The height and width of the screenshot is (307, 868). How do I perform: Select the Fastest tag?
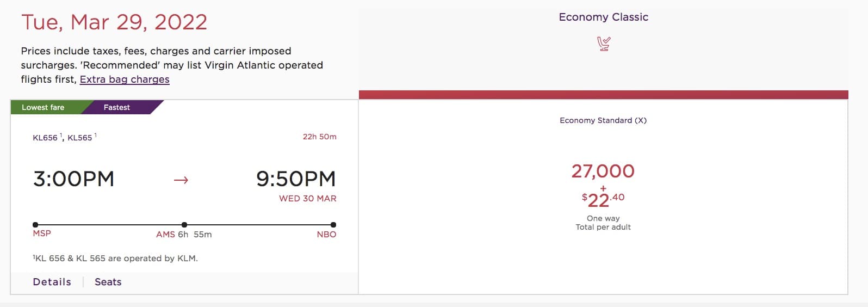coord(117,107)
